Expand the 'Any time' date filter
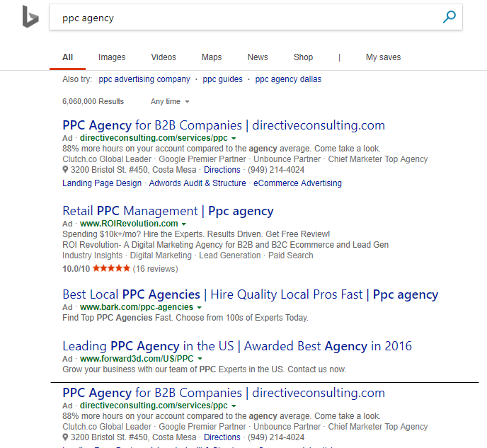The image size is (487, 448). click(170, 101)
